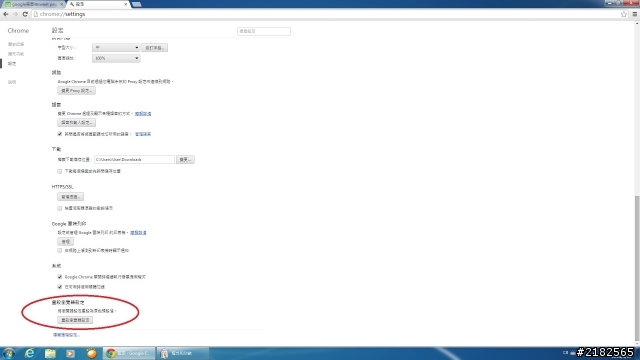The image size is (640, 360).
Task: Open the media player taskbar icon
Action: click(x=71, y=353)
